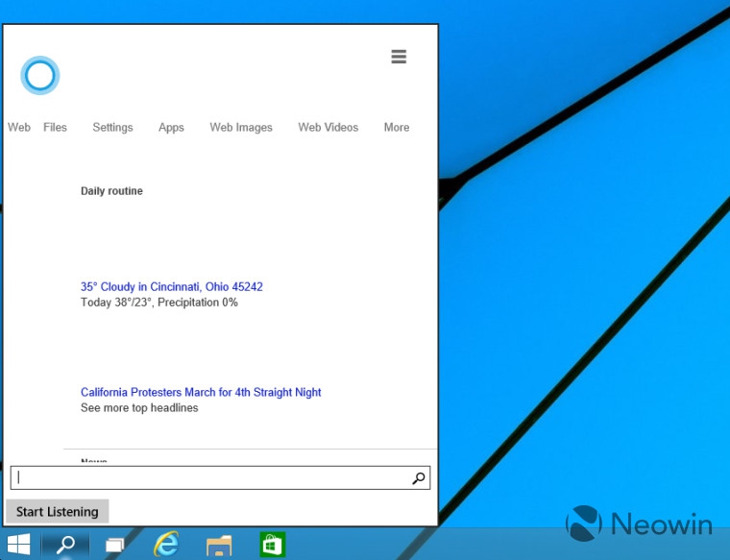Open Task View from the taskbar
The height and width of the screenshot is (560, 730).
pyautogui.click(x=115, y=545)
